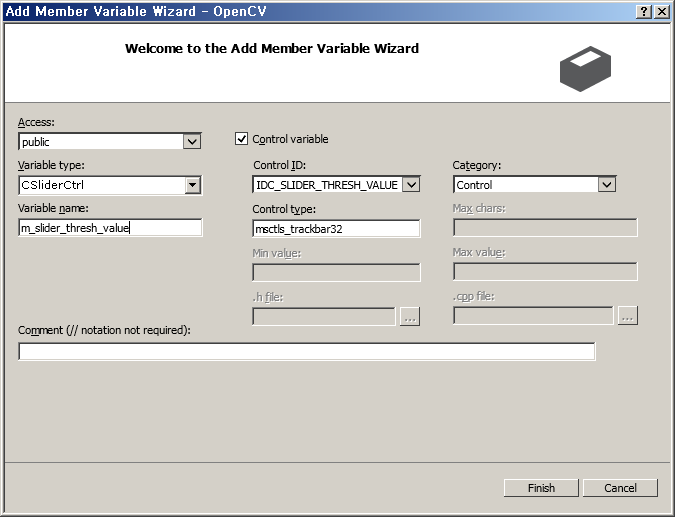The width and height of the screenshot is (675, 517).
Task: Open the Variable type dropdown arrow
Action: [192, 185]
